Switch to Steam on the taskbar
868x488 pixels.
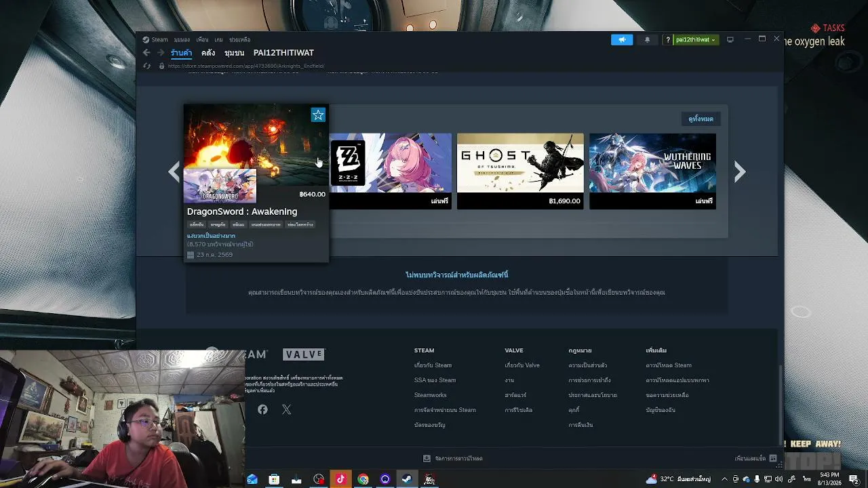[407, 479]
